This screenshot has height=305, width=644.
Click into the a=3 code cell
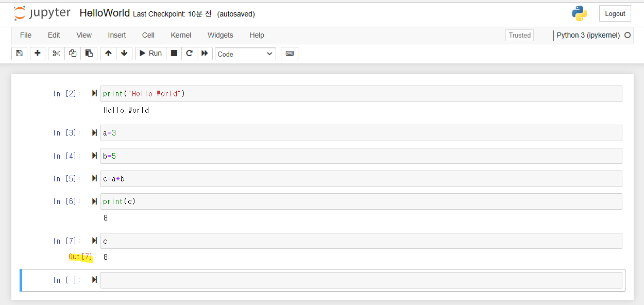coord(361,132)
